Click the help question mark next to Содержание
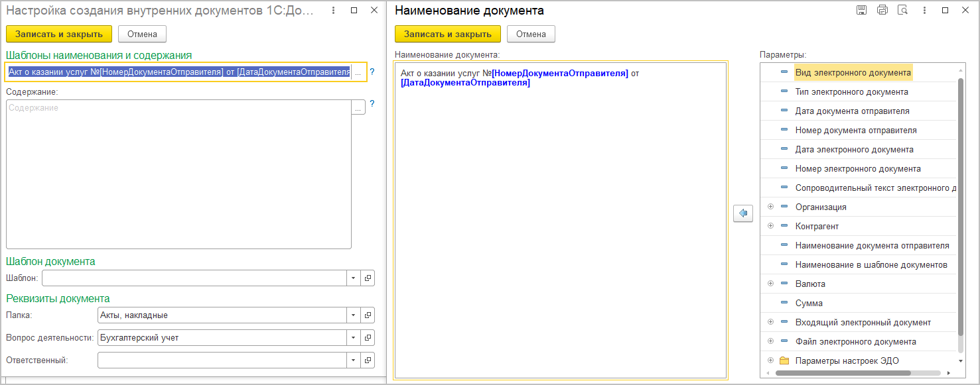980x385 pixels. [372, 104]
